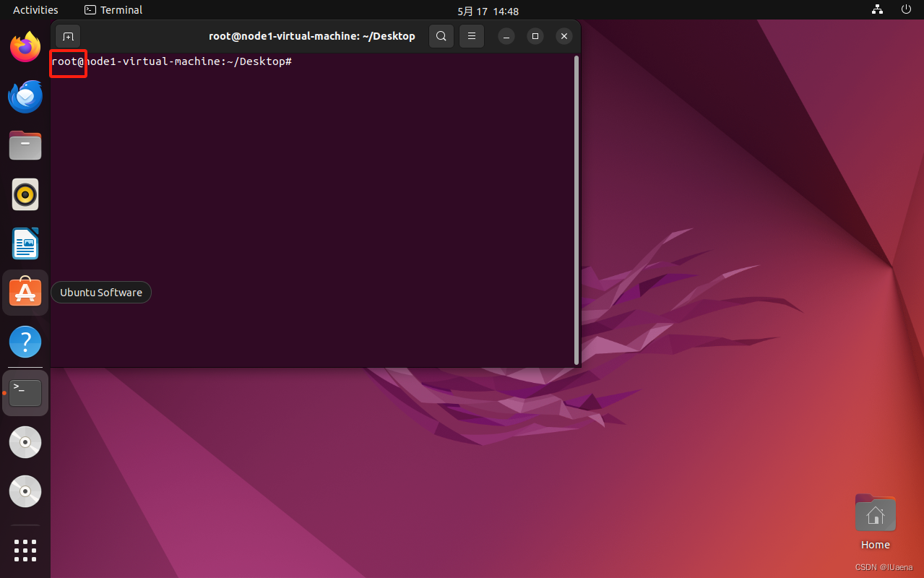Open the clock and calendar panel
Screen dimensions: 924x578
(488, 11)
